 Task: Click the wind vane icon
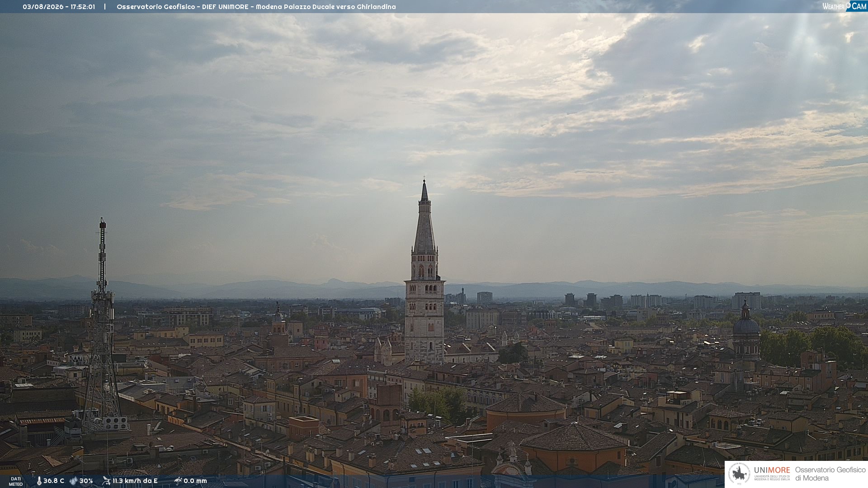106,481
